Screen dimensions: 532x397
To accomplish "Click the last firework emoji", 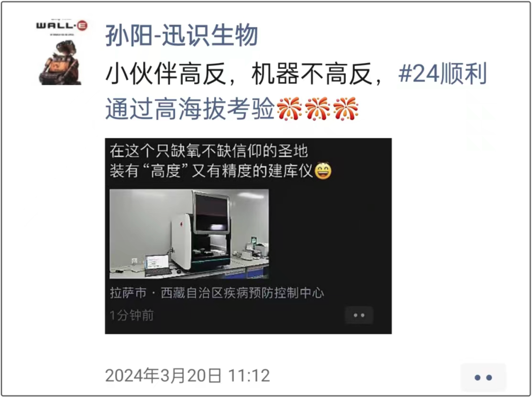I will [346, 109].
